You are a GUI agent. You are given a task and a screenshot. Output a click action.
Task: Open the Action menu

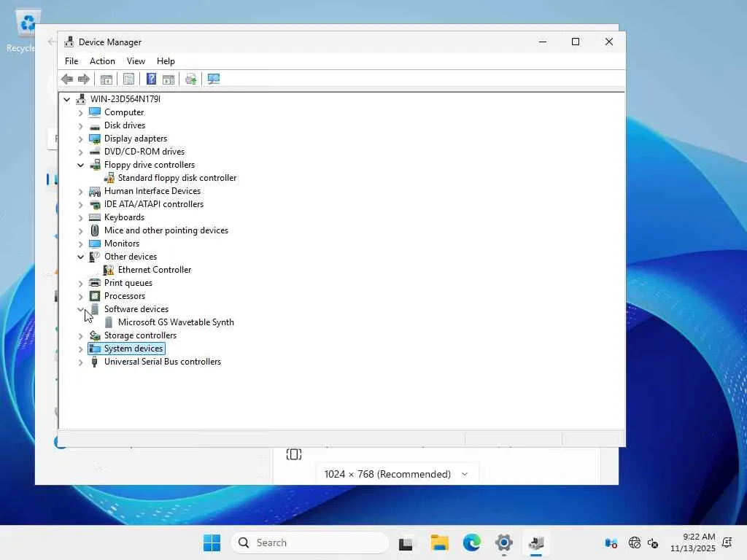[102, 61]
